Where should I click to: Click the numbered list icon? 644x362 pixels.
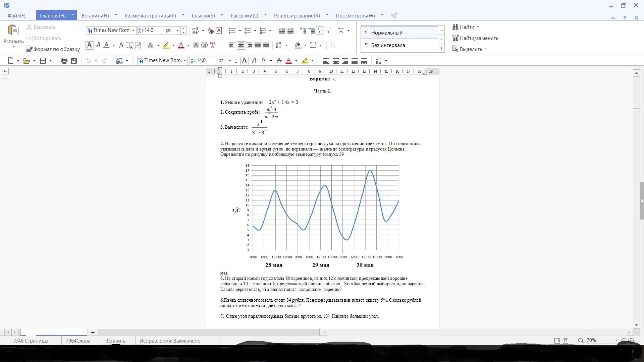click(x=248, y=31)
